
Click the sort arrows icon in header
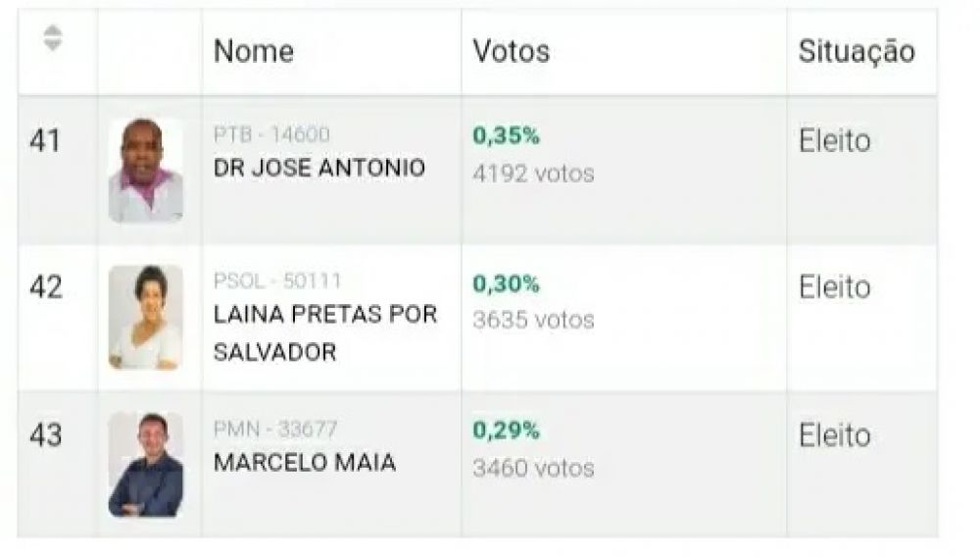(x=53, y=38)
